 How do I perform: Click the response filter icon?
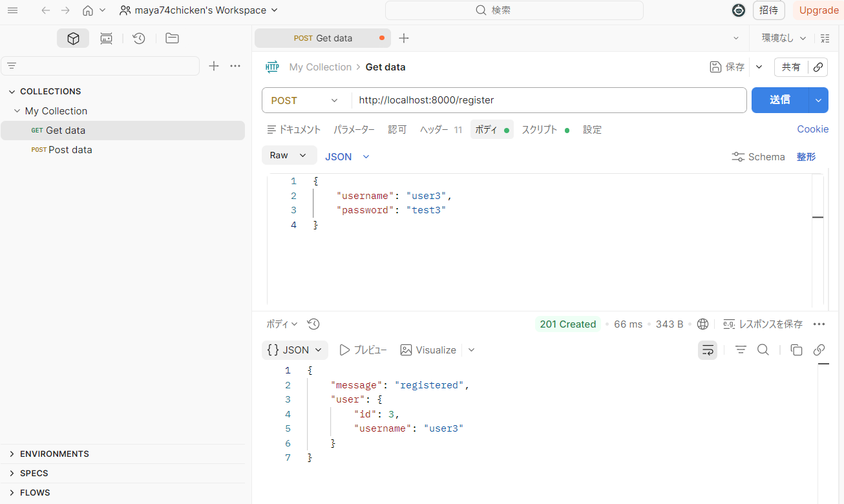click(741, 350)
